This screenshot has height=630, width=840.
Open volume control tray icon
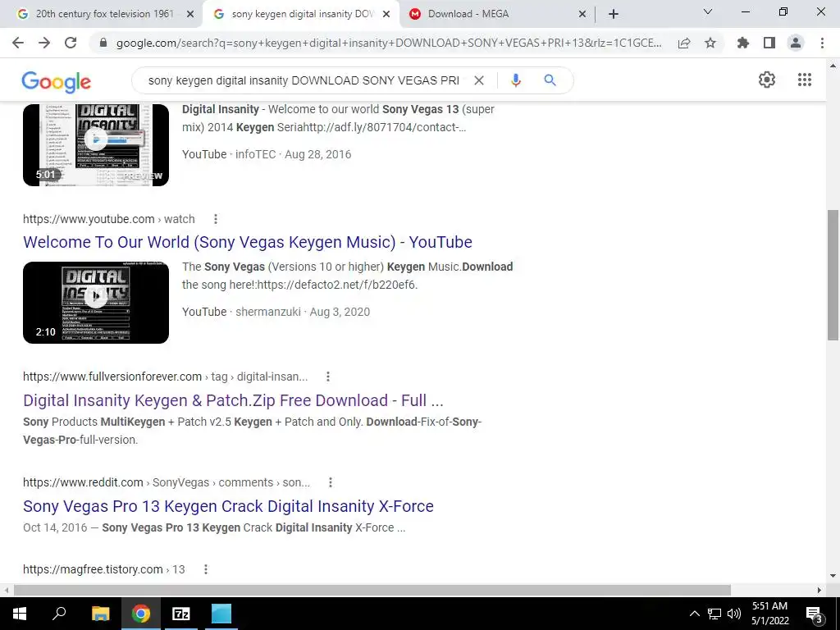(x=734, y=614)
